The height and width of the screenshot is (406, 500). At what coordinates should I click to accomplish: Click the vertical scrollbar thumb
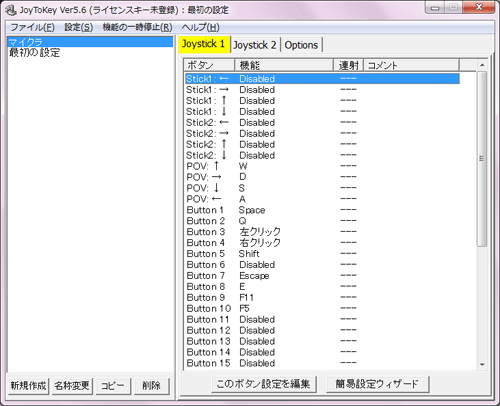[482, 159]
